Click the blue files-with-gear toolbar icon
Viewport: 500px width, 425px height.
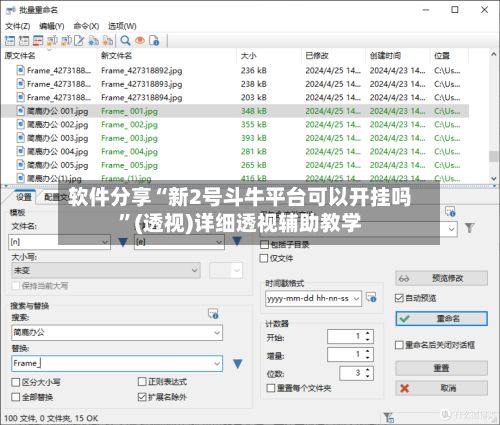click(x=93, y=41)
